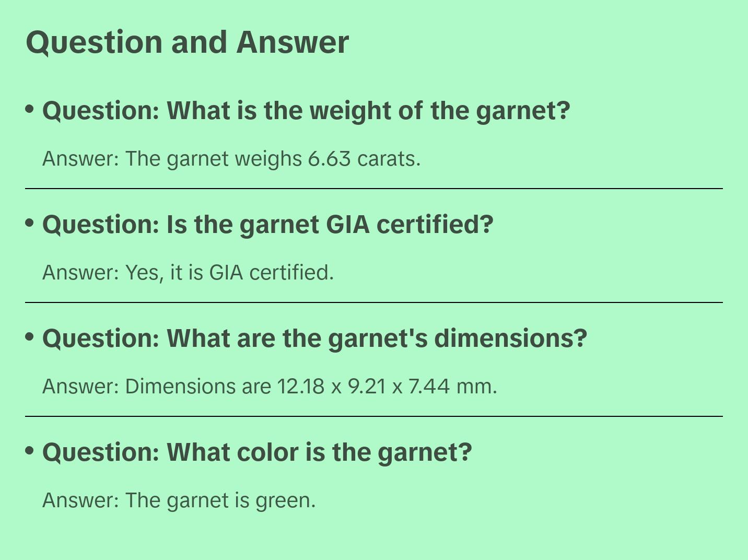Click the divider line below the weight answer
Image resolution: width=748 pixels, height=560 pixels.
click(x=374, y=189)
